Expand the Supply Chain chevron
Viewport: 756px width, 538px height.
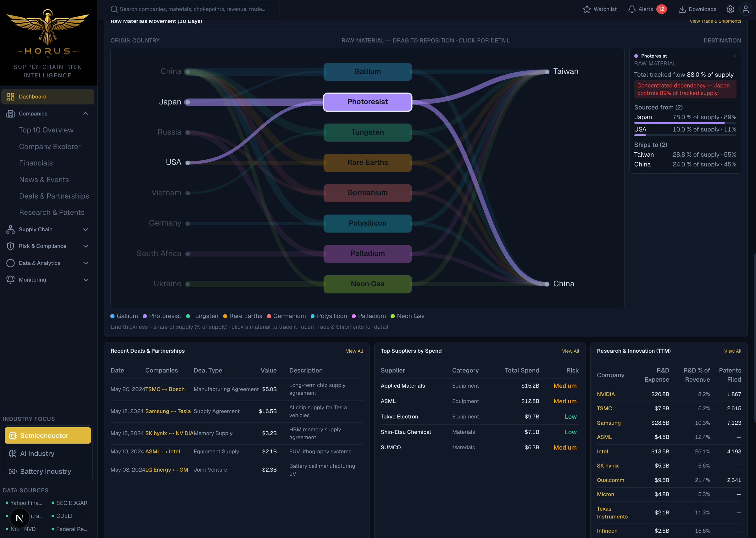[x=86, y=230]
